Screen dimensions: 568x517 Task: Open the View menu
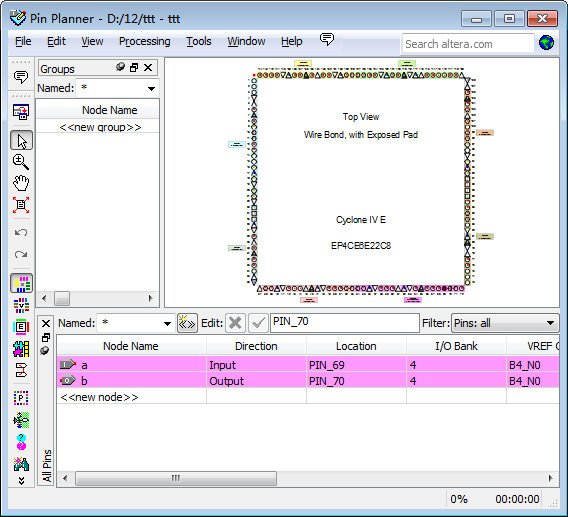(x=92, y=41)
